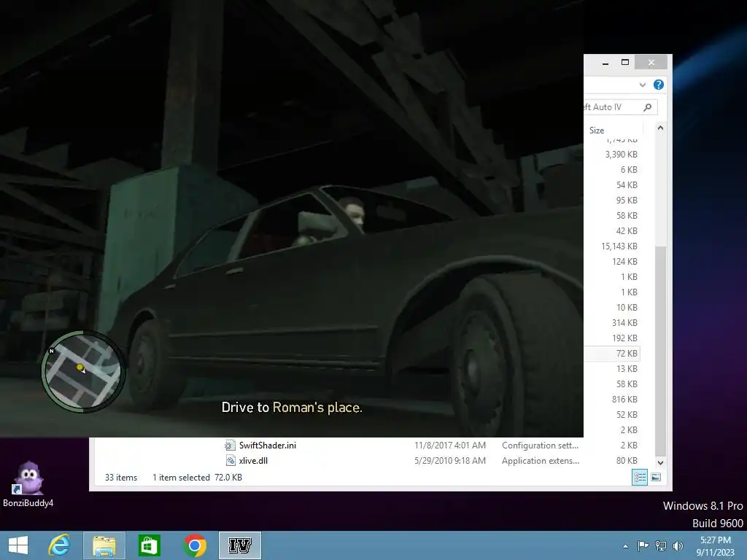
Task: Switch to Large icons view in Explorer
Action: (x=656, y=477)
